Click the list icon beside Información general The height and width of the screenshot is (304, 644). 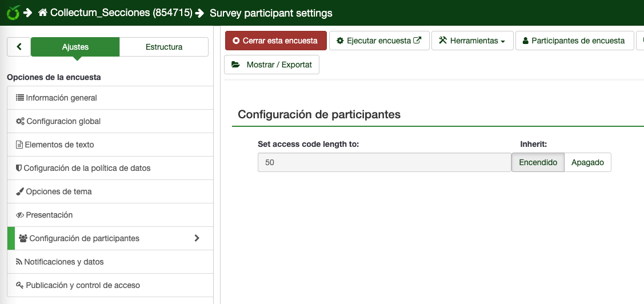point(19,98)
